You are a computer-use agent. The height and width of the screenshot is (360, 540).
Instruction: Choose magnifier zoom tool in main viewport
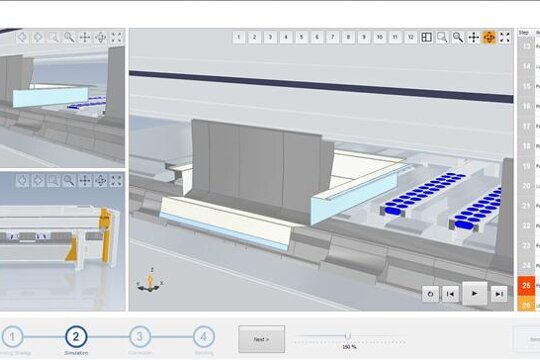[x=458, y=37]
